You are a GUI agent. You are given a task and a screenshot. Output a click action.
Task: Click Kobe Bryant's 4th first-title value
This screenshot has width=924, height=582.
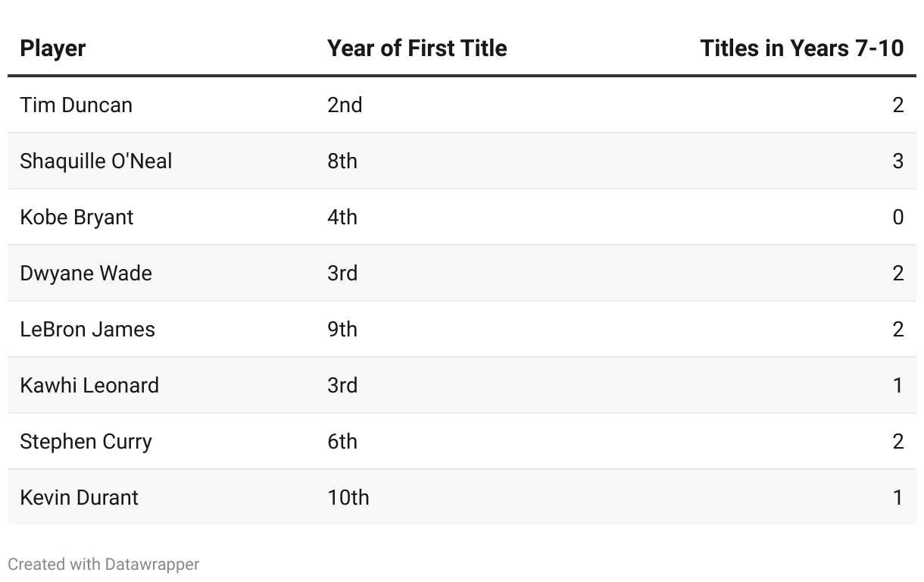coord(342,217)
